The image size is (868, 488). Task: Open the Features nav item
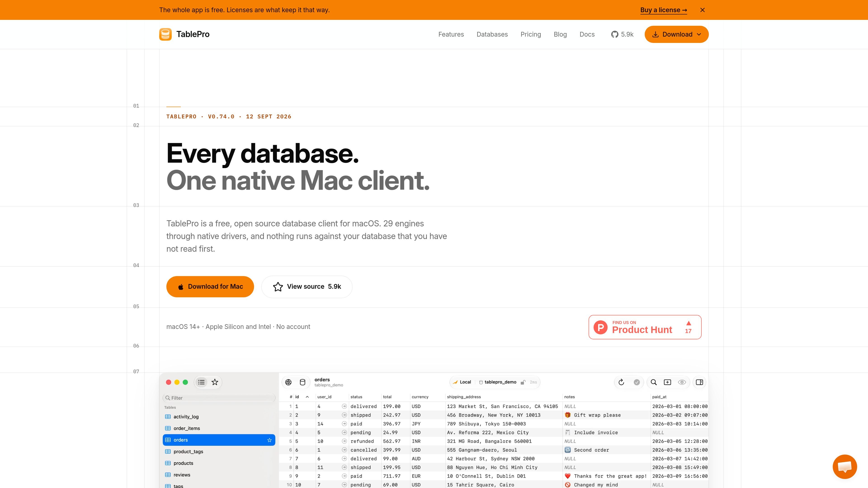[x=451, y=34]
